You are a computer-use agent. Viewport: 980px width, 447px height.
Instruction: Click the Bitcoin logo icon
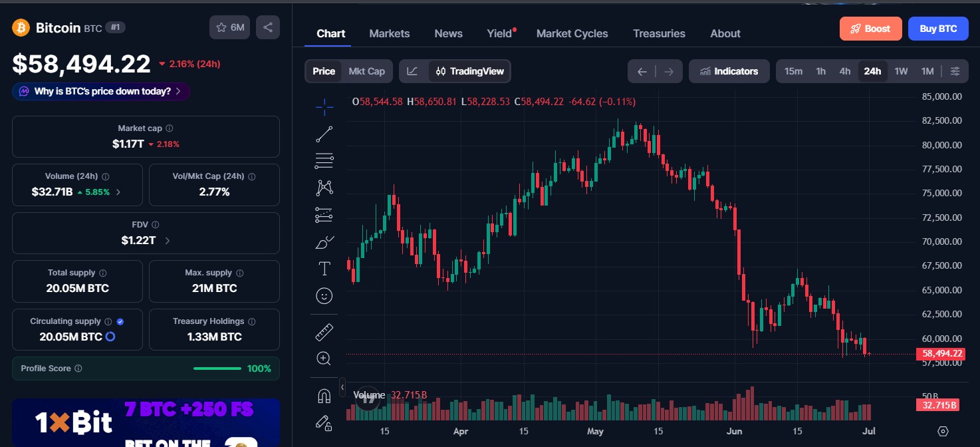(21, 28)
